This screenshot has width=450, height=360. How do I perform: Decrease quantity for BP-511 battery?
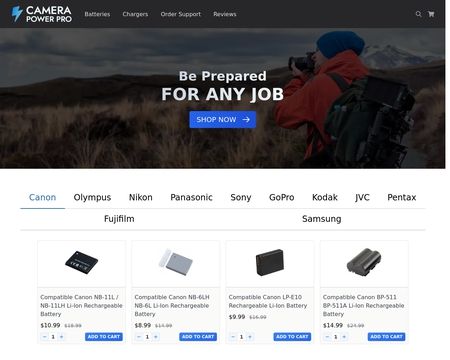click(327, 337)
